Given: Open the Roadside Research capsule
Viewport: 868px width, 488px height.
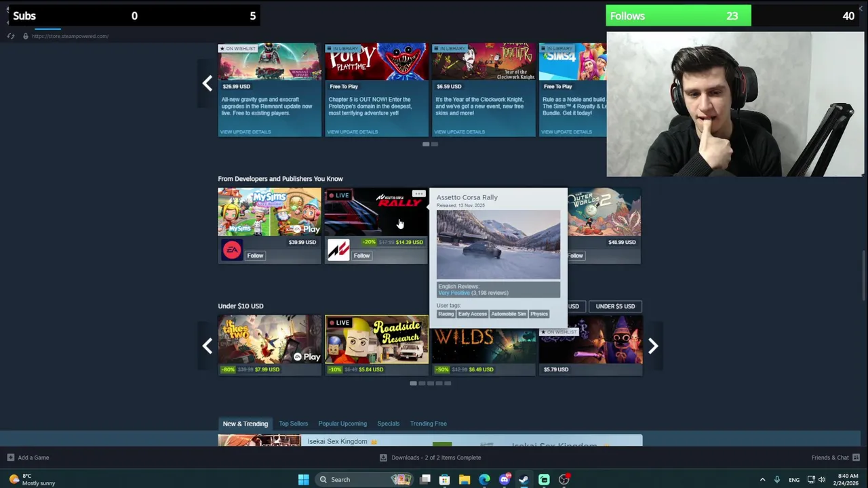Looking at the screenshot, I should point(376,340).
